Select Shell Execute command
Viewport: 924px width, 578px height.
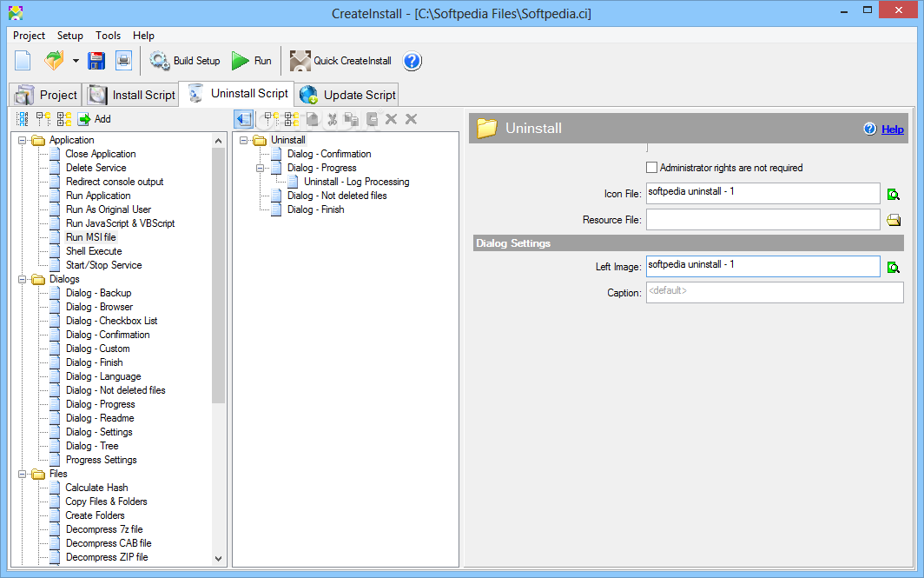pos(94,251)
